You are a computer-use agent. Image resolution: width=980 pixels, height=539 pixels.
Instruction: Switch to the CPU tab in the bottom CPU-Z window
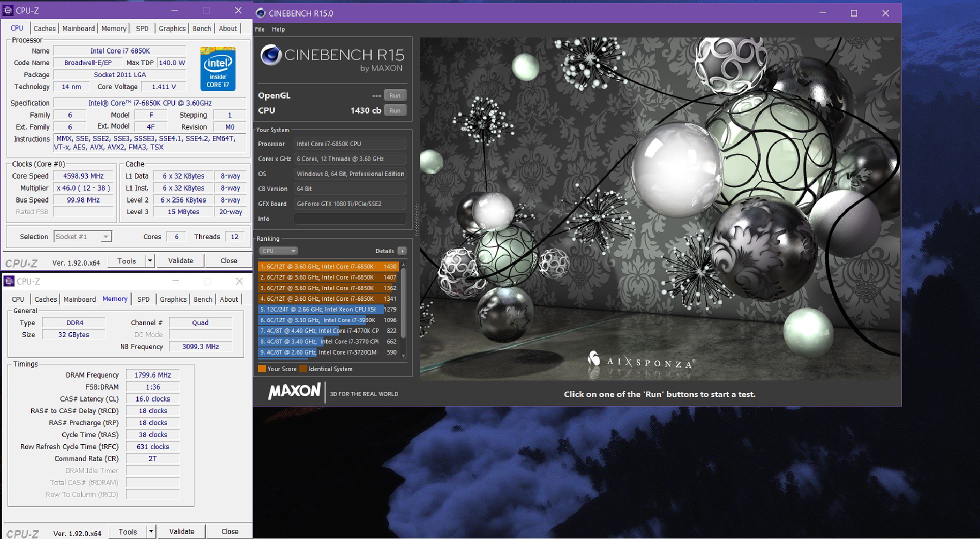click(18, 299)
